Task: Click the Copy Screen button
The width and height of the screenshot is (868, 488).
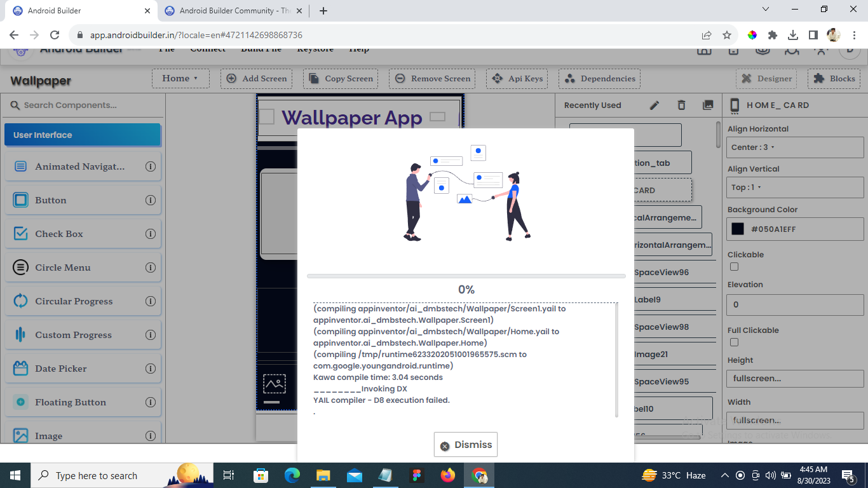Action: pyautogui.click(x=341, y=78)
